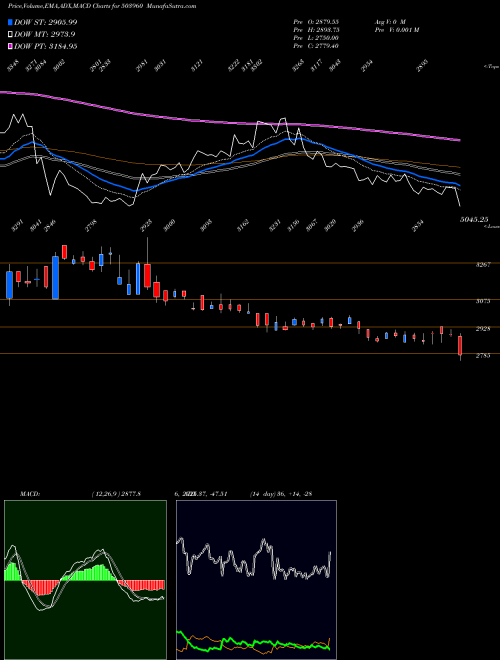Click the magenta DOW PT legend square
The width and height of the screenshot is (500, 660).
[x=10, y=46]
